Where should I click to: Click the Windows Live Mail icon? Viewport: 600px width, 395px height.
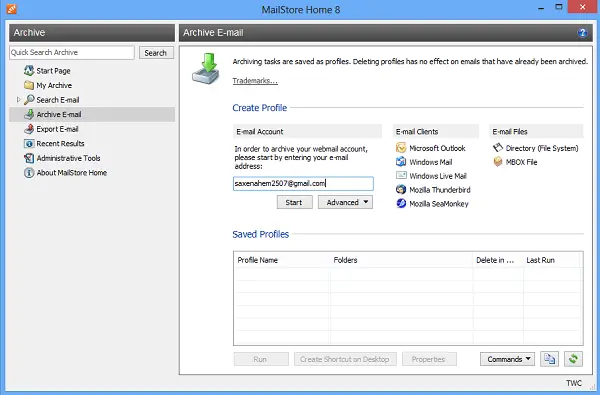401,176
